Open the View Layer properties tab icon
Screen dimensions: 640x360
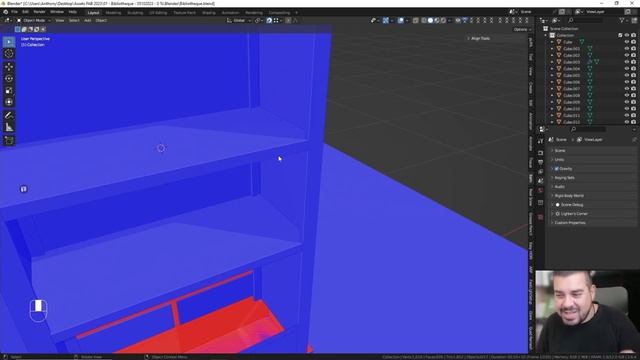point(540,171)
